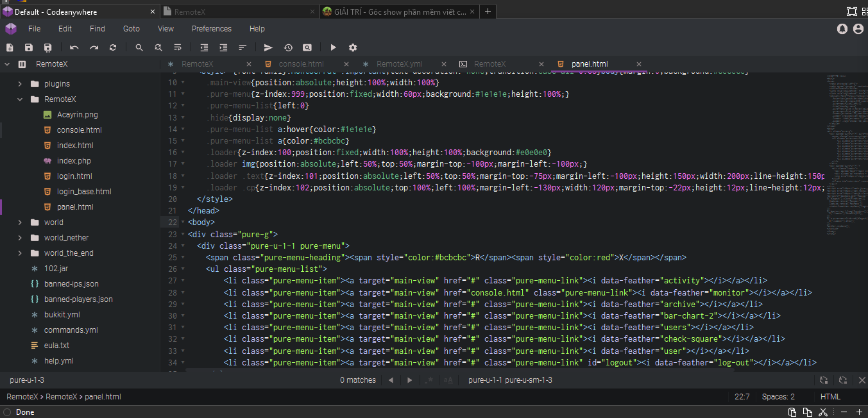This screenshot has height=418, width=868.
Task: Switch to the console.html editor tab
Action: coord(301,64)
